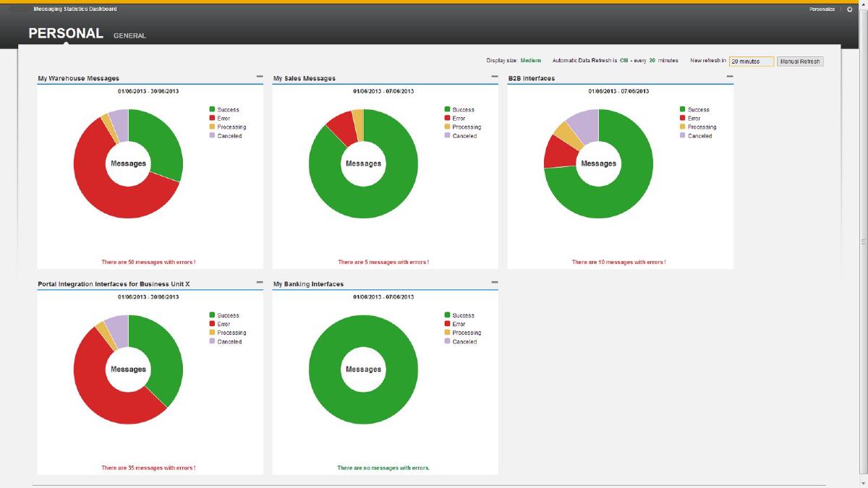Viewport: 868px width, 488px height.
Task: Click the power/logout icon in header
Action: [x=850, y=9]
